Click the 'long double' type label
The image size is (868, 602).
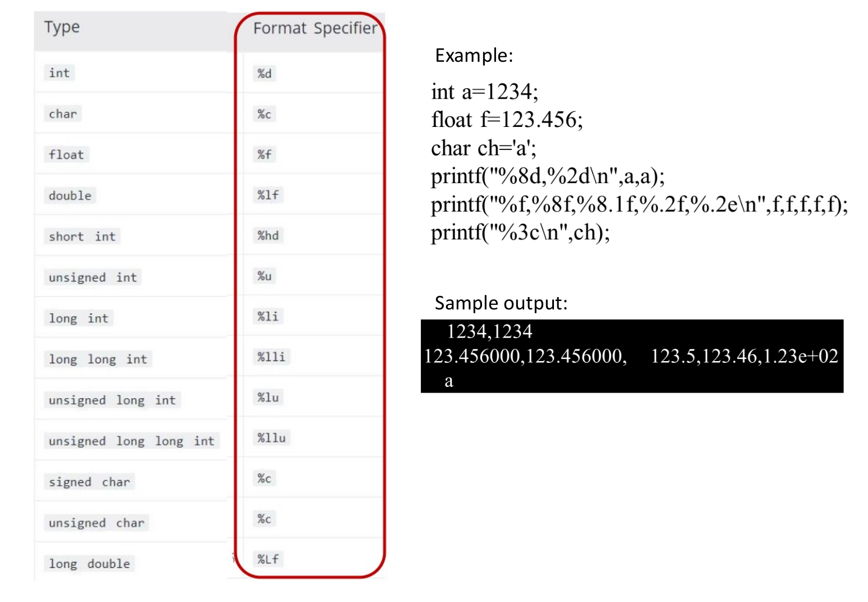point(89,563)
